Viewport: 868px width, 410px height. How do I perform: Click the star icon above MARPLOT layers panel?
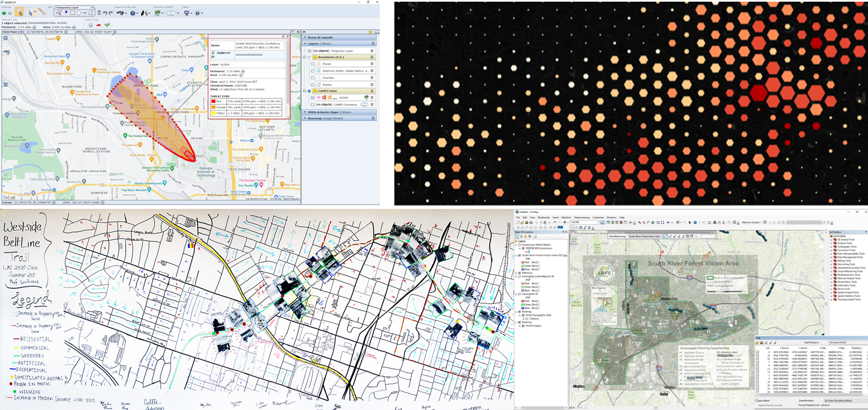click(370, 32)
